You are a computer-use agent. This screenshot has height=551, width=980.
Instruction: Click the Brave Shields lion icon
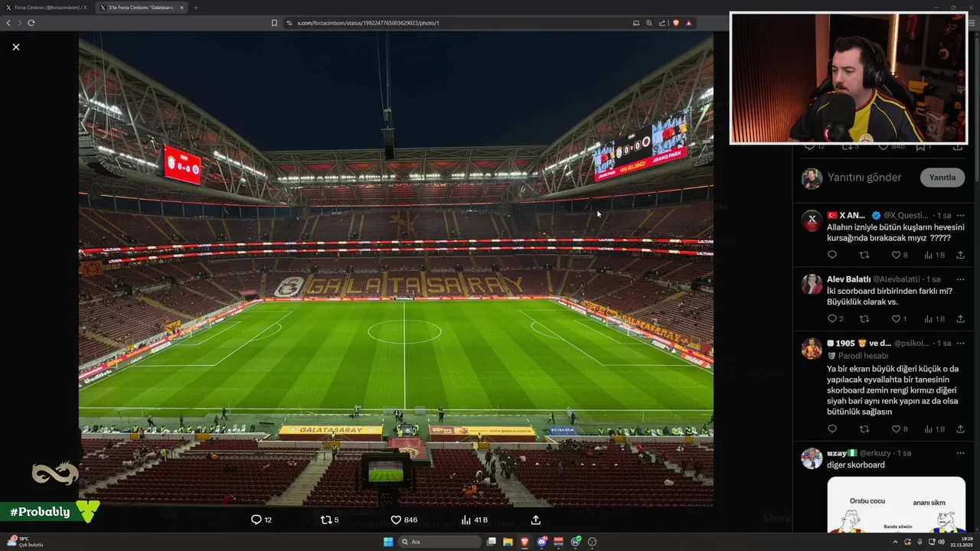tap(675, 23)
